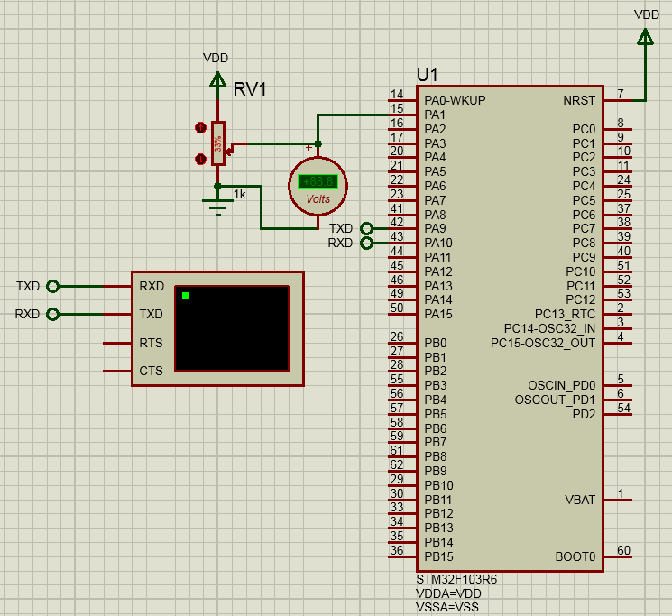
Task: Select the PA0-WKUP pin label
Action: point(456,100)
